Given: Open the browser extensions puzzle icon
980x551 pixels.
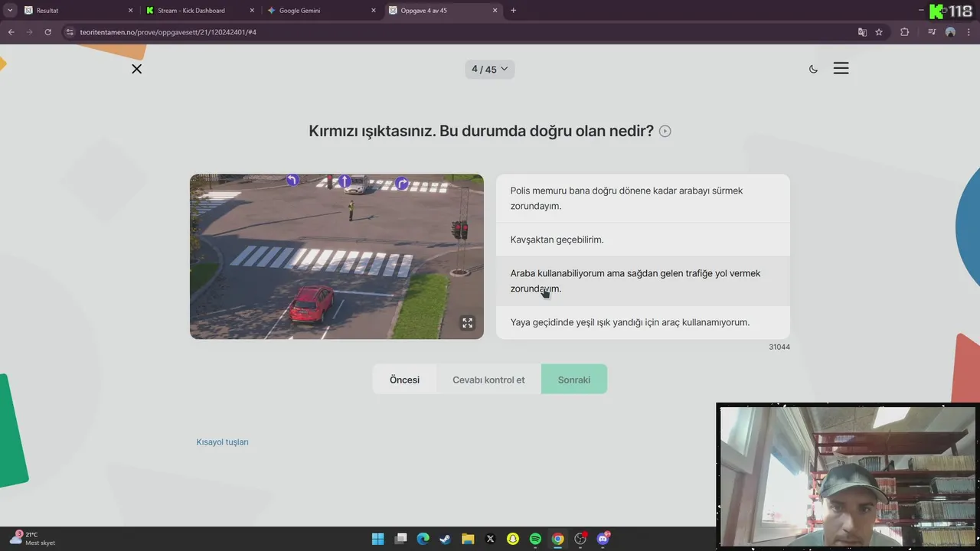Looking at the screenshot, I should (904, 32).
